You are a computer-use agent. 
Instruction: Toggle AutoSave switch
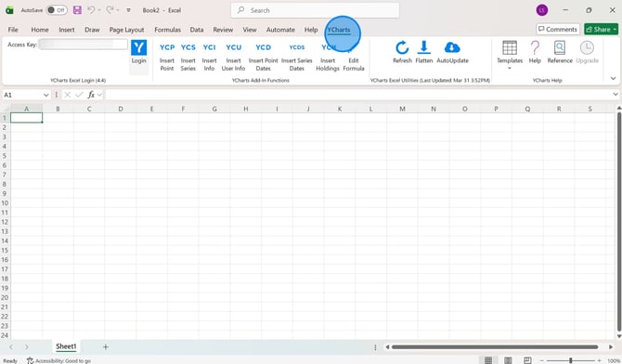tap(57, 10)
